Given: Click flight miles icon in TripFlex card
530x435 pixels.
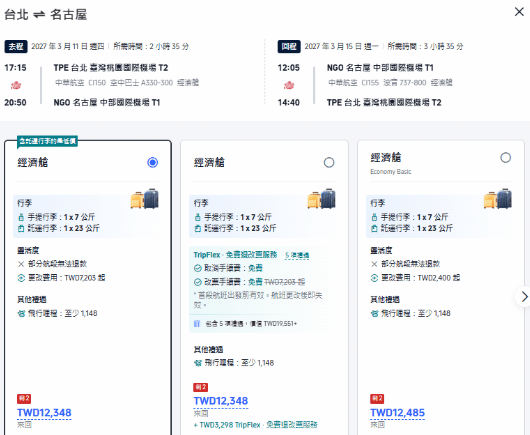Looking at the screenshot, I should point(198,363).
